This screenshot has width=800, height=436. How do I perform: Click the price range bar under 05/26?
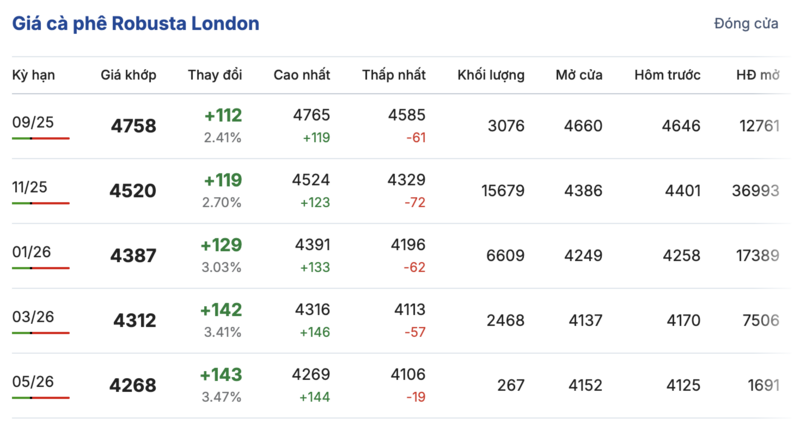(41, 398)
